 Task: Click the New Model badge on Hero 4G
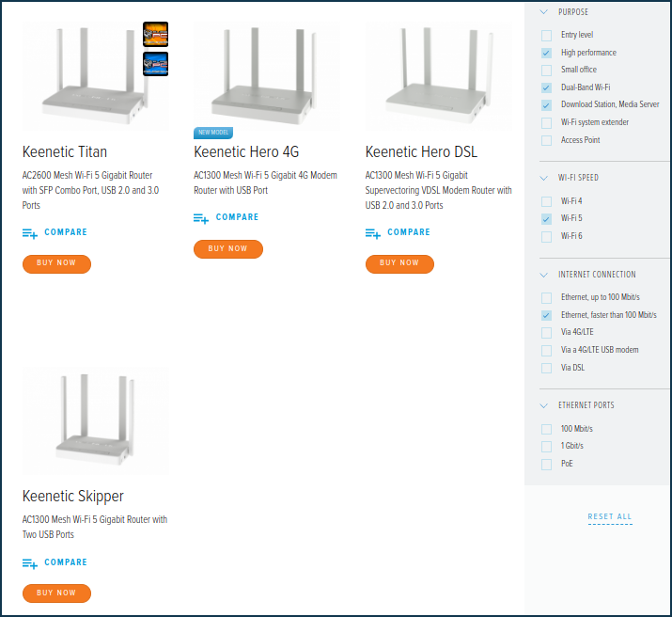213,133
